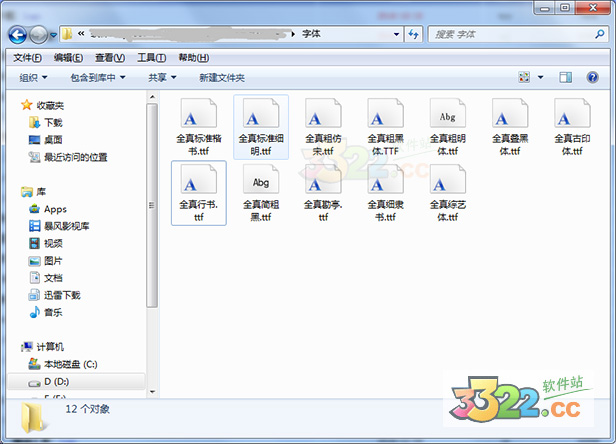Select font file 全真标准细明.ttf

(261, 127)
